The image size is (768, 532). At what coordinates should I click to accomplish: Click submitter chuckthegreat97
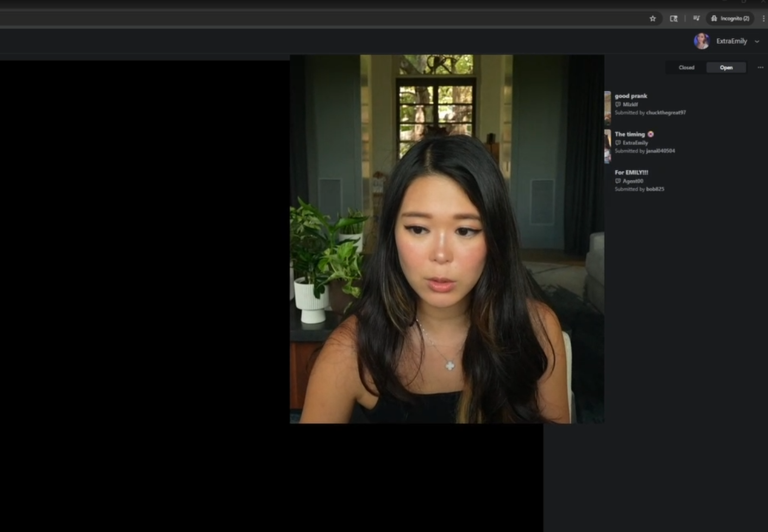click(x=666, y=112)
